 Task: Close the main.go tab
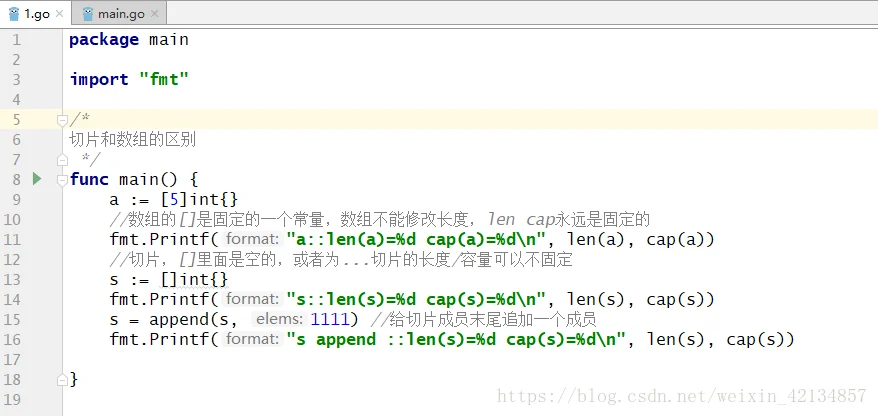click(155, 14)
